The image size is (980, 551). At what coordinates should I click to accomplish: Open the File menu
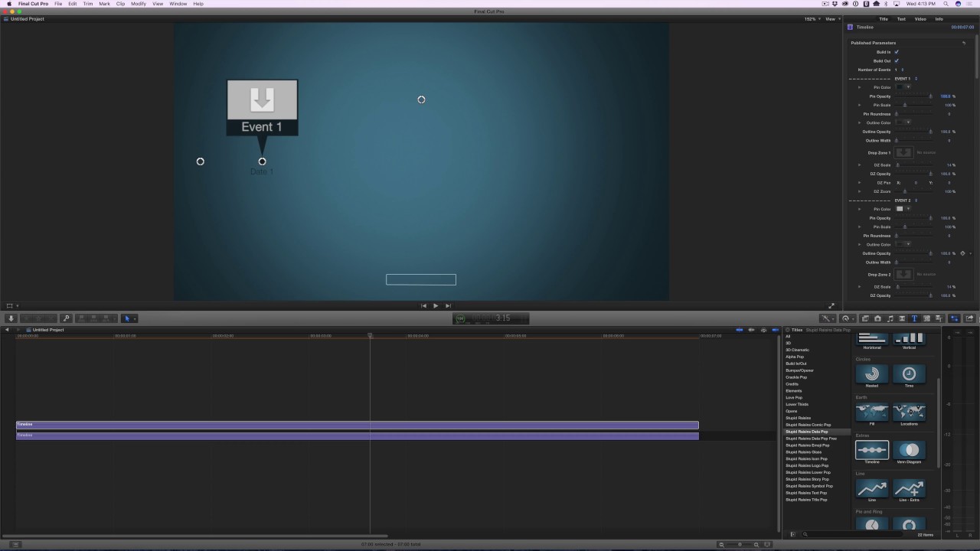(x=58, y=4)
